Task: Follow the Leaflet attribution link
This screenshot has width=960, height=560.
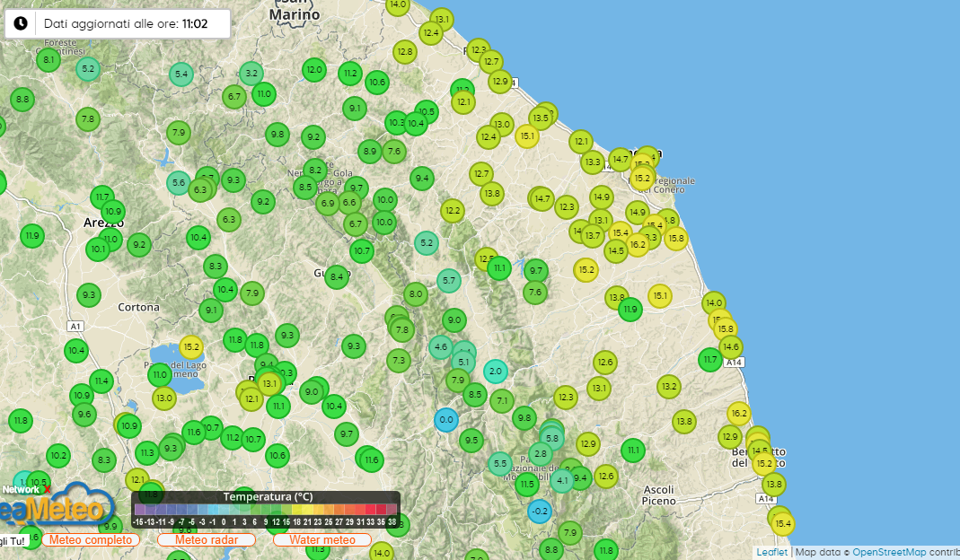Action: (771, 552)
